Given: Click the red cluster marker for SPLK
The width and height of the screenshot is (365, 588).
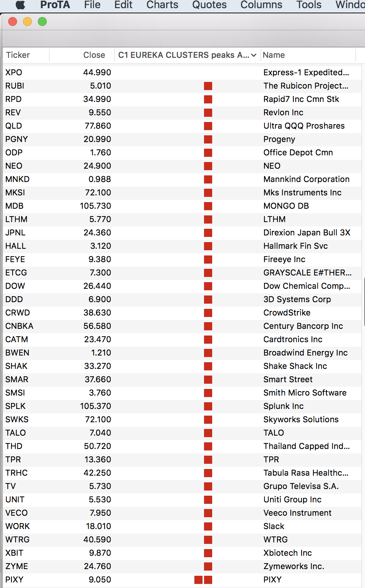Looking at the screenshot, I should pos(208,406).
